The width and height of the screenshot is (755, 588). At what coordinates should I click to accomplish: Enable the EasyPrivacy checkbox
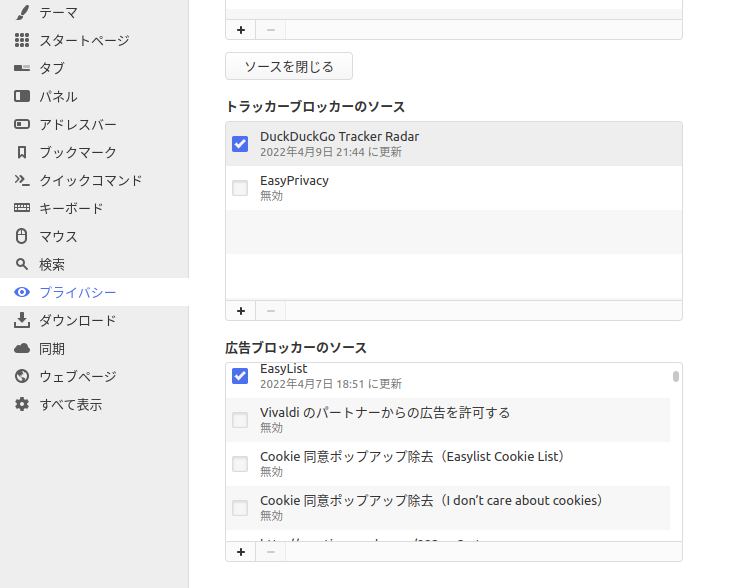click(x=240, y=188)
